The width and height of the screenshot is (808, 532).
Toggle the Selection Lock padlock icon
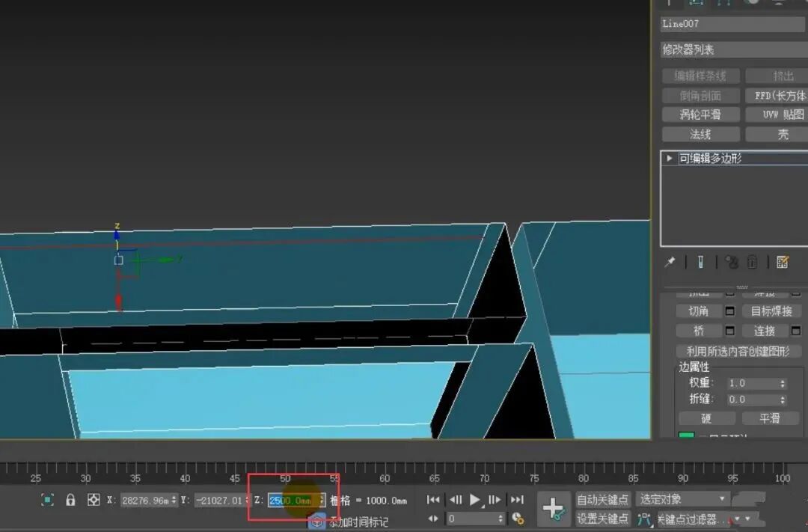[x=70, y=500]
